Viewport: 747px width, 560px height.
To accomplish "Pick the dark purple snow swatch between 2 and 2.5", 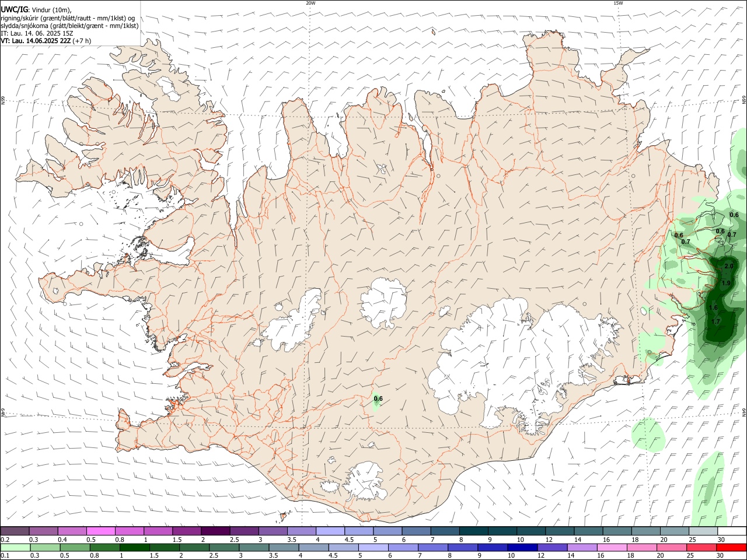I will [x=215, y=531].
